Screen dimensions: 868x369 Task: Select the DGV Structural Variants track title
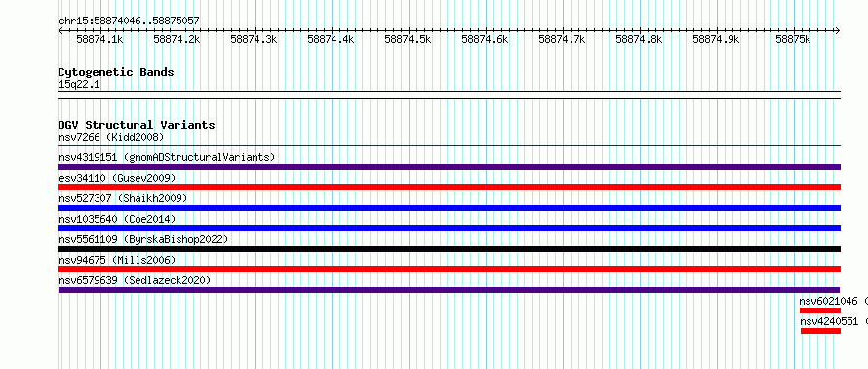pos(137,125)
